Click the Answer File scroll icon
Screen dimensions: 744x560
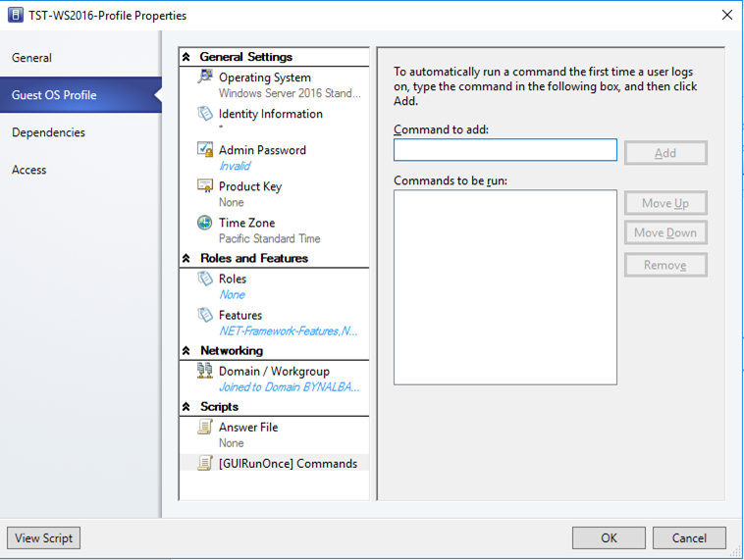(x=205, y=427)
